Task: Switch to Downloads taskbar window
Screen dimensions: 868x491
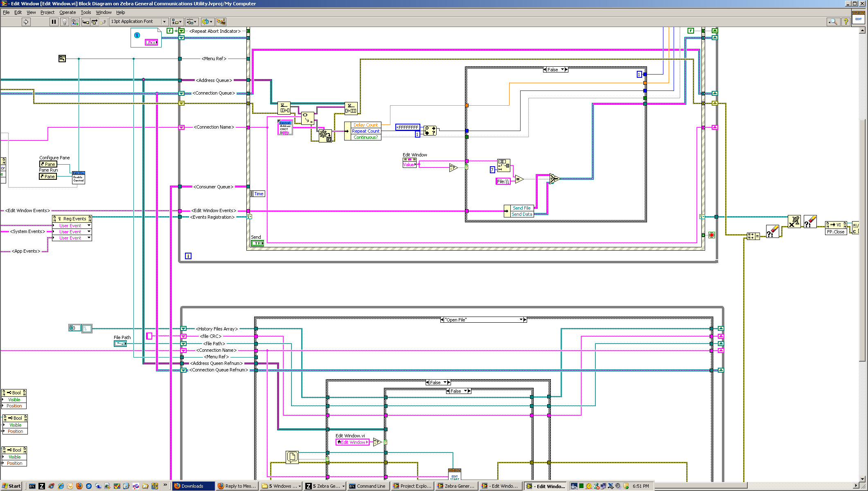Action: (193, 486)
